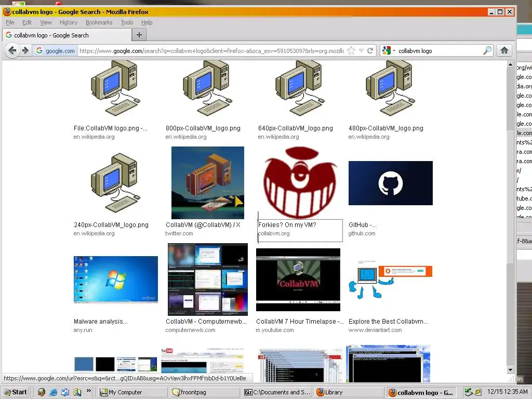Viewport: 532px width, 399px height.
Task: Click the page scrollbar down arrow
Action: coord(511,370)
